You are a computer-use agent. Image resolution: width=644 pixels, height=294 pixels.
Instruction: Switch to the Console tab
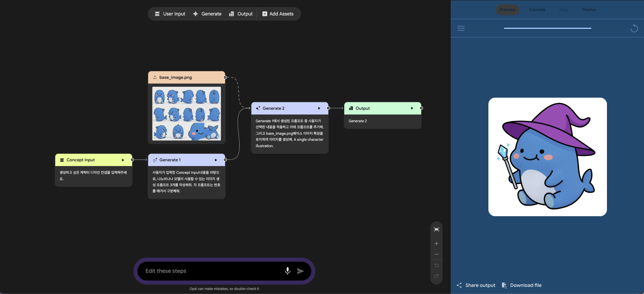point(537,10)
